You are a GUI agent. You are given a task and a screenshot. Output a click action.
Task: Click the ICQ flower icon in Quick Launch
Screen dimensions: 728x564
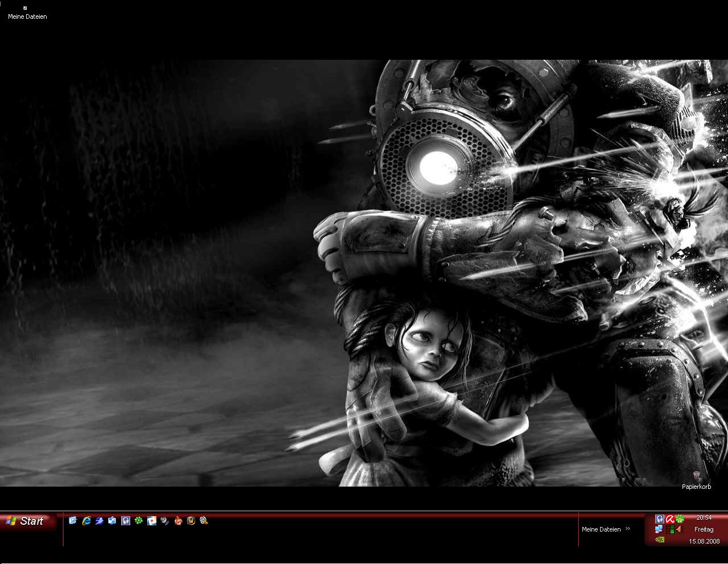coord(139,520)
